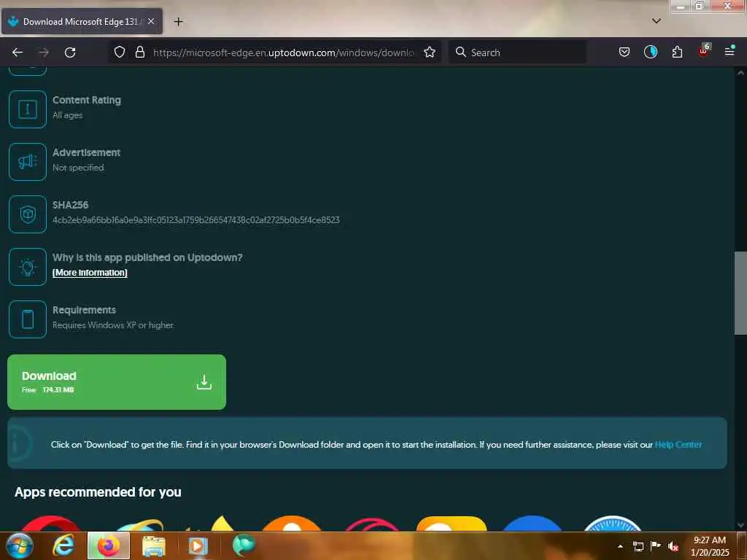Click the forward navigation arrow
747x560 pixels.
click(44, 52)
